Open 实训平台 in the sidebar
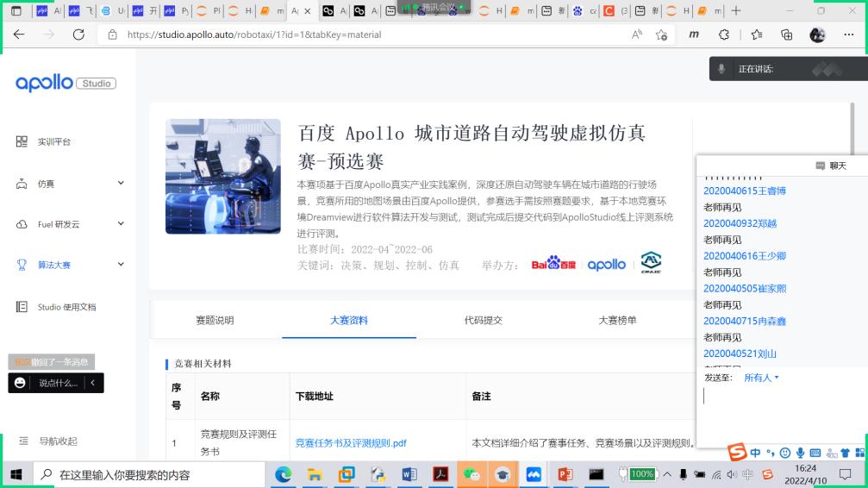This screenshot has height=488, width=868. 53,141
